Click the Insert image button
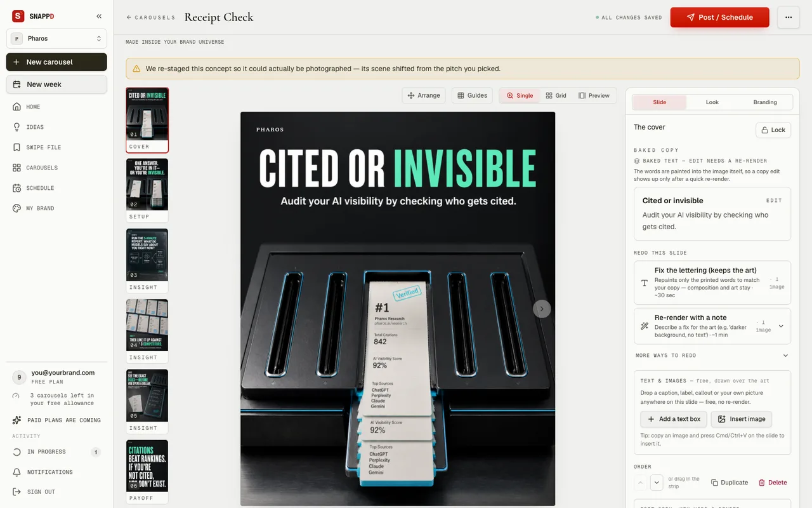 point(742,419)
